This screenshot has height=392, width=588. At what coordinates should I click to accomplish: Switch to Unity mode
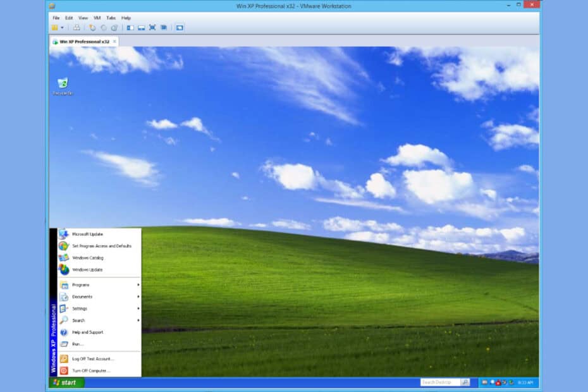(163, 27)
